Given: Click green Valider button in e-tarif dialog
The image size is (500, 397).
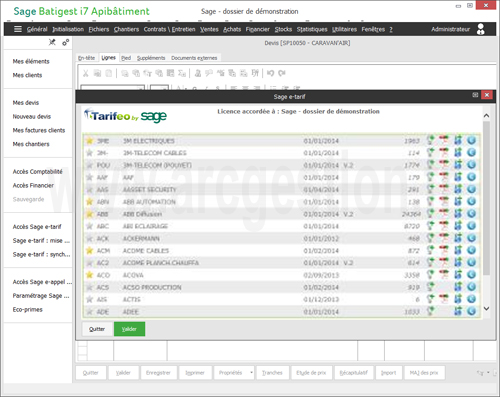Looking at the screenshot, I should 129,329.
